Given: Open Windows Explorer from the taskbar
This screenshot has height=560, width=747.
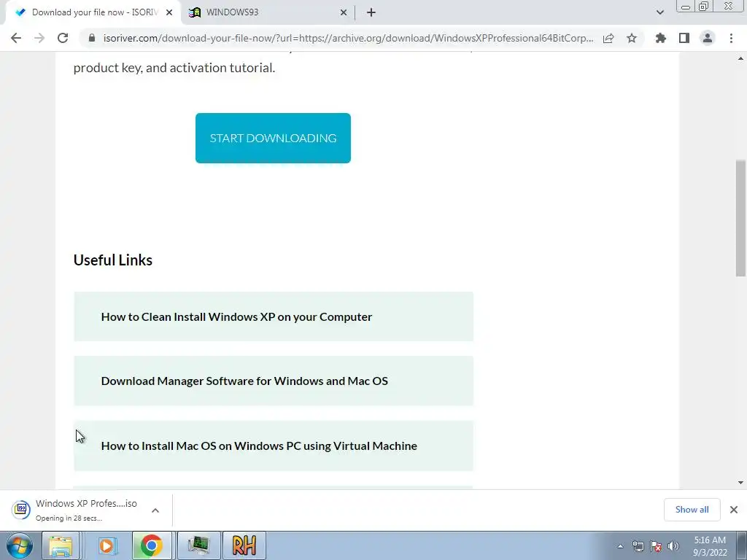Looking at the screenshot, I should [x=61, y=545].
